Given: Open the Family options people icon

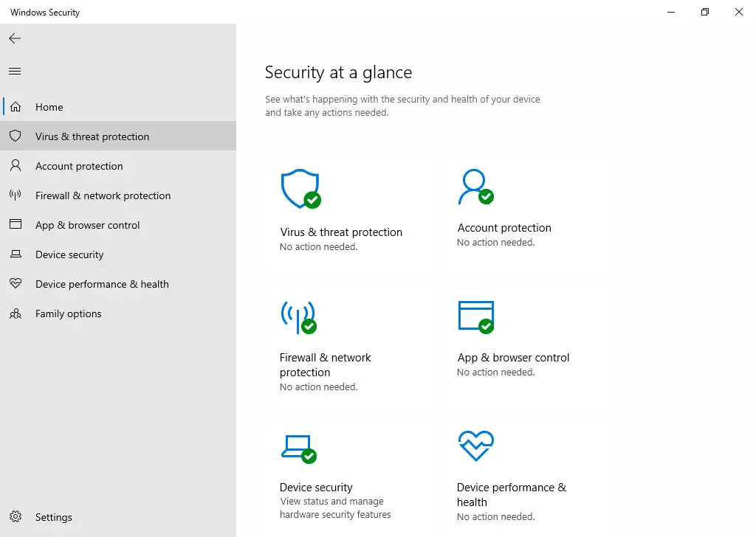Looking at the screenshot, I should 15,313.
